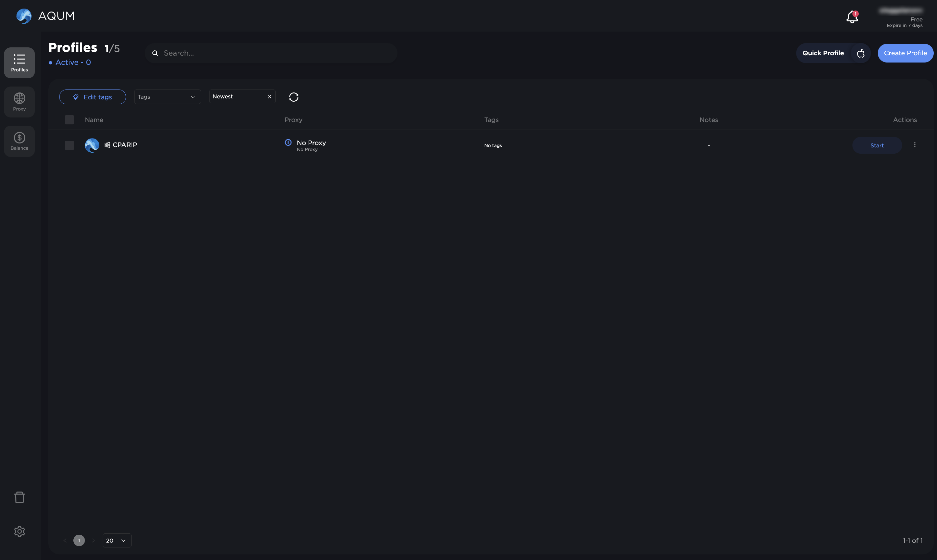Viewport: 937px width, 560px height.
Task: Open the Profiles sidebar tab
Action: [x=19, y=63]
